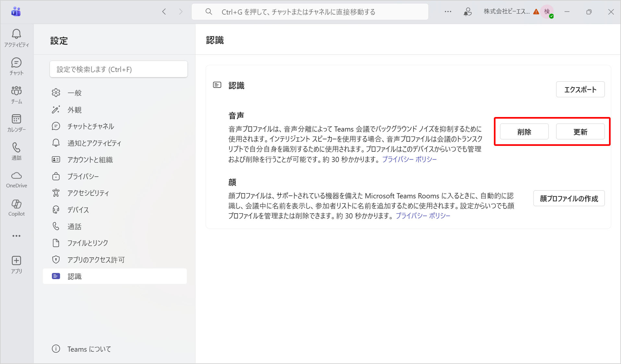Select プライバシー settings category

pyautogui.click(x=83, y=176)
